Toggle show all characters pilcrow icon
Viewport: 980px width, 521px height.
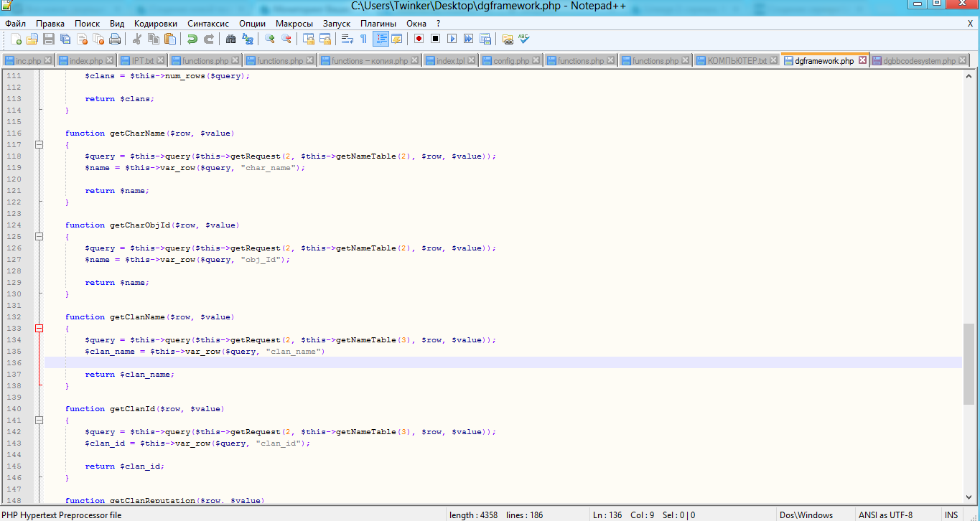pyautogui.click(x=363, y=39)
